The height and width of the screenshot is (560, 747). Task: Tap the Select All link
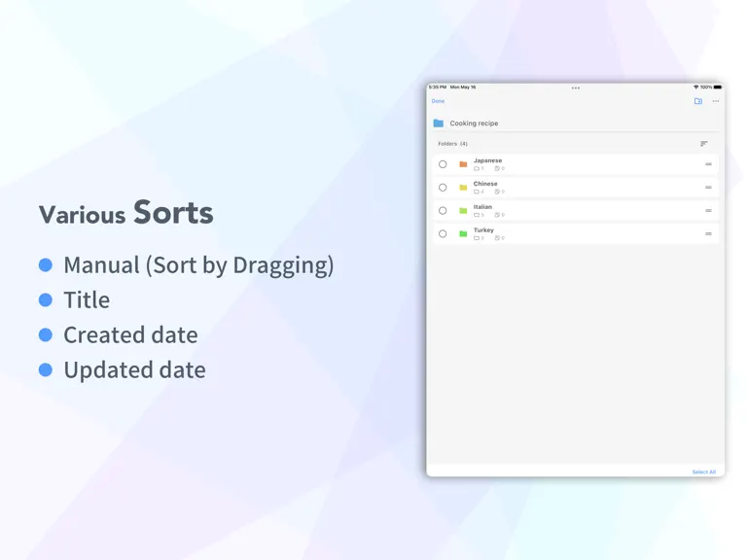(x=703, y=472)
